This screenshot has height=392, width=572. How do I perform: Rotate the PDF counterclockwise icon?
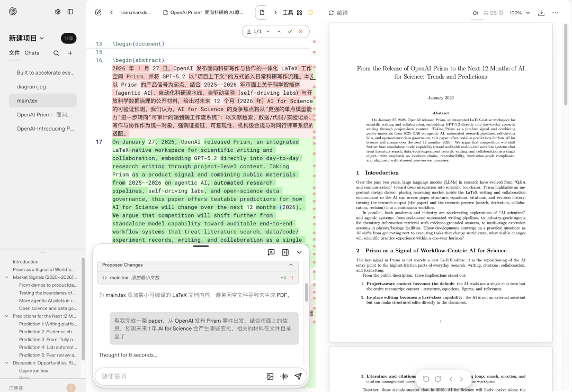(x=426, y=379)
